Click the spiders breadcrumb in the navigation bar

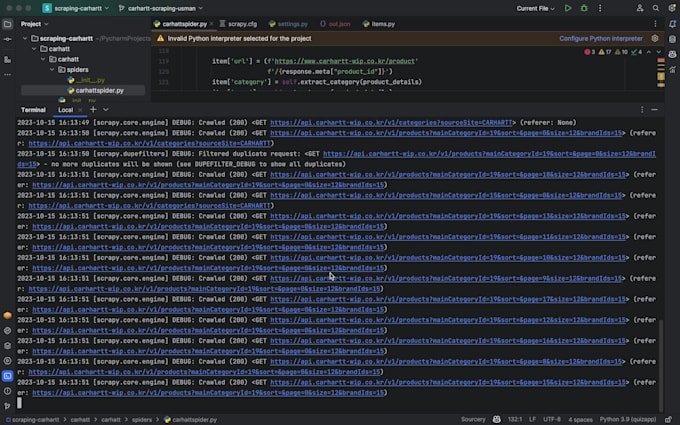coord(142,420)
